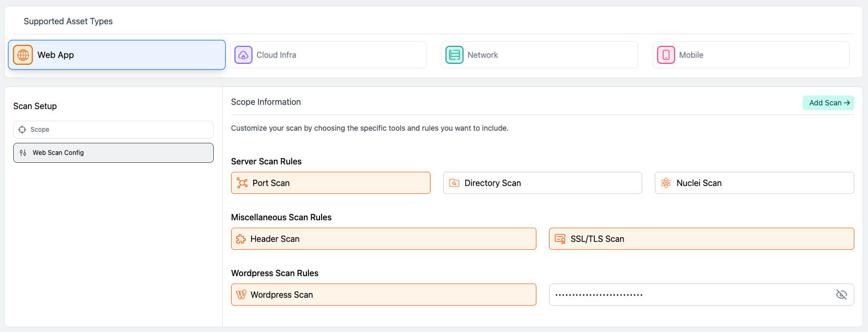The width and height of the screenshot is (868, 332).
Task: Click the Mobile phone icon
Action: tap(666, 55)
